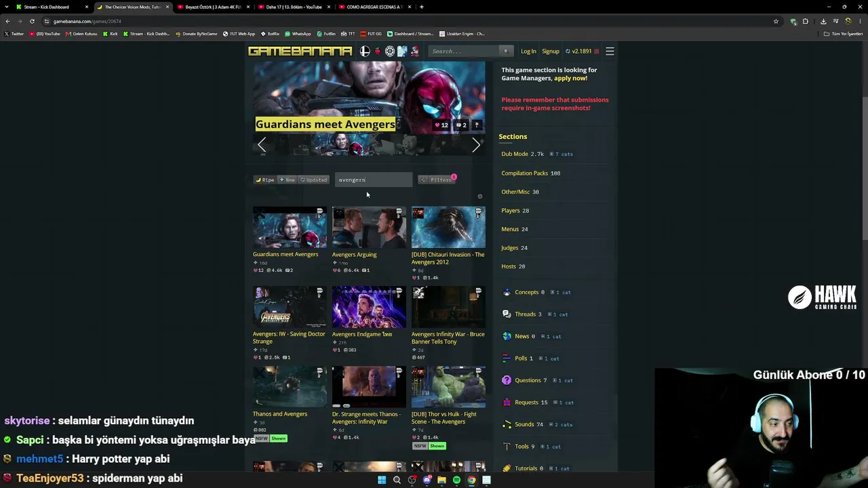Click the Log In link
Image resolution: width=868 pixels, height=488 pixels.
point(528,52)
